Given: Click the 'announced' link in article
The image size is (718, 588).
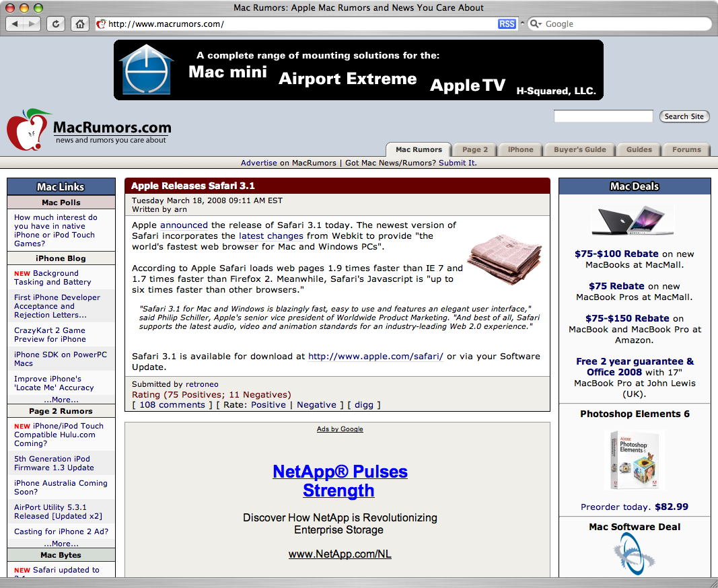Looking at the screenshot, I should click(x=184, y=225).
